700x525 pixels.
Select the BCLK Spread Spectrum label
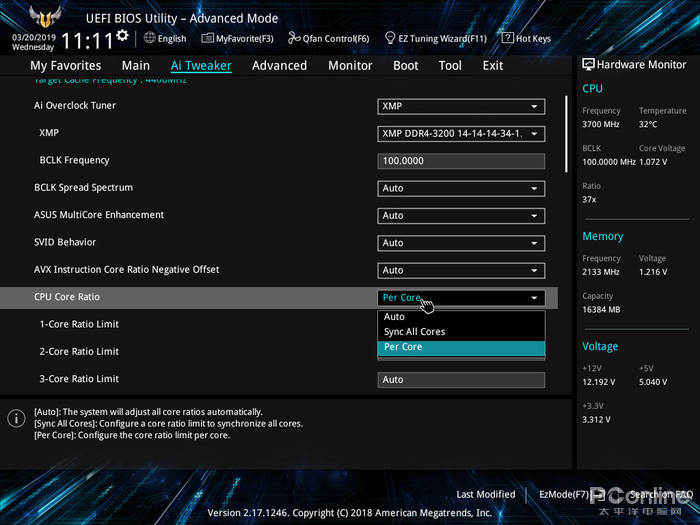pyautogui.click(x=83, y=188)
